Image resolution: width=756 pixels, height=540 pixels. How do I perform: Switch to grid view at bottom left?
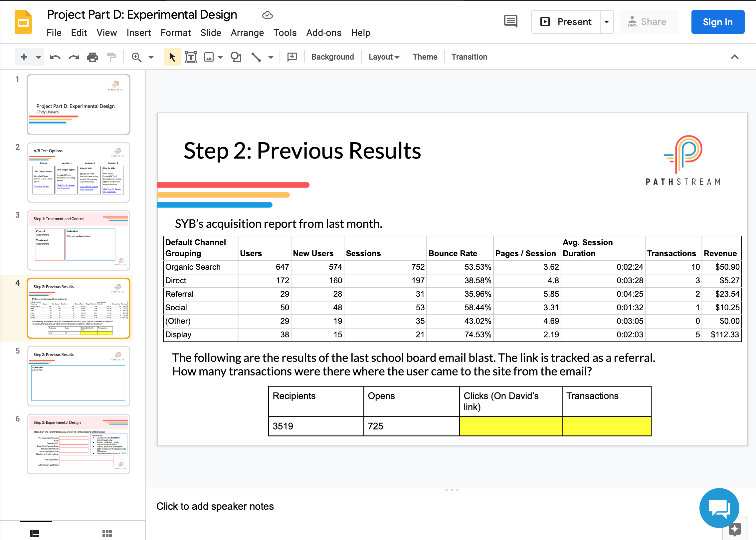pos(107,534)
